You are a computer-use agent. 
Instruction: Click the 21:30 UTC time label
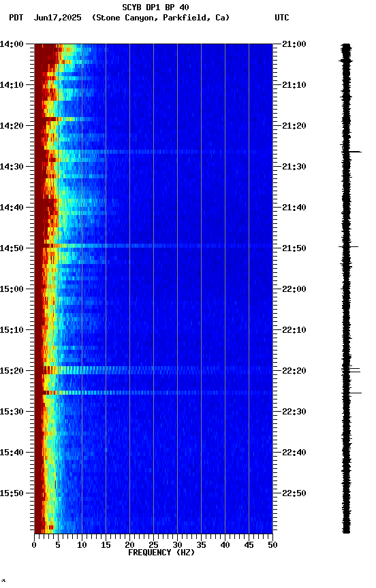[294, 167]
